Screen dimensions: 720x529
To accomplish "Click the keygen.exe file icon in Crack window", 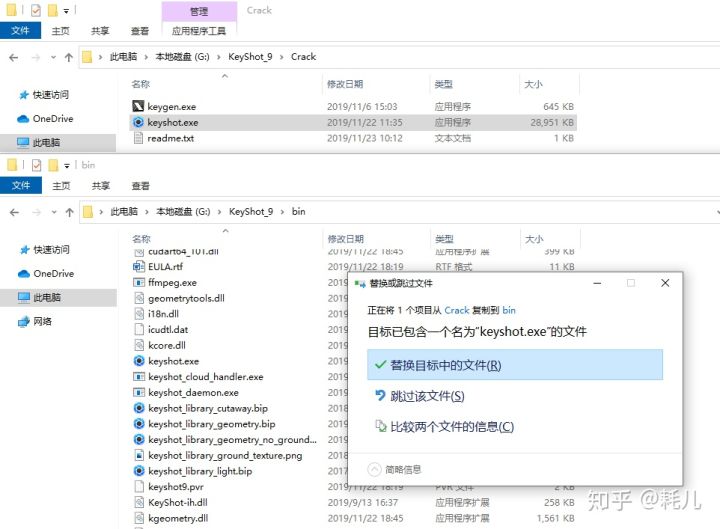I will (x=138, y=107).
